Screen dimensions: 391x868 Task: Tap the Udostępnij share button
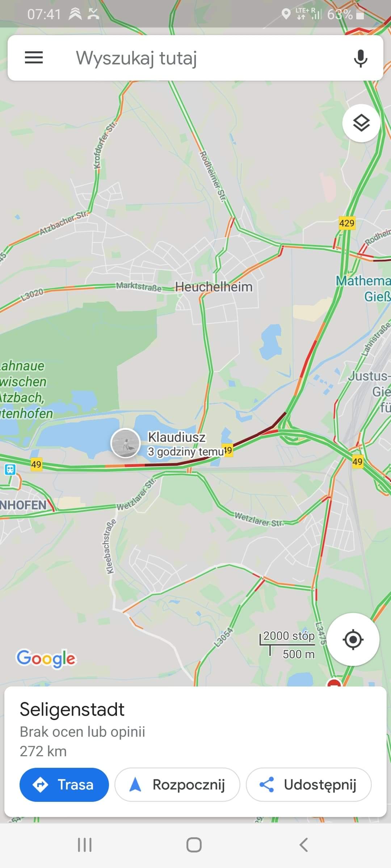pos(309,784)
